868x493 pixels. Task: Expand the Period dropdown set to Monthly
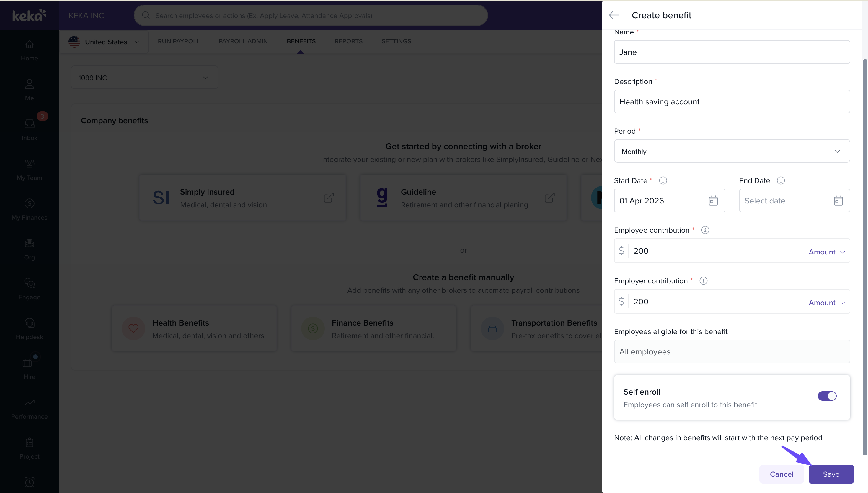click(x=732, y=151)
